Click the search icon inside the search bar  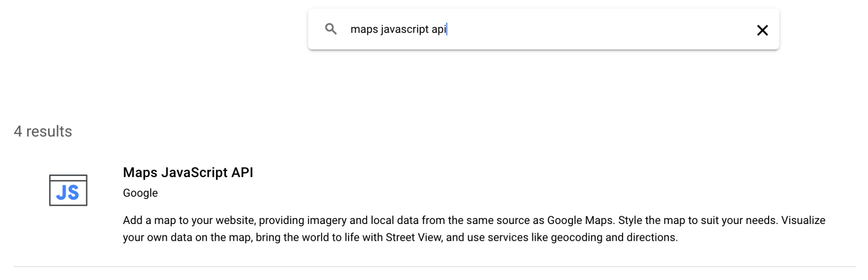[331, 29]
